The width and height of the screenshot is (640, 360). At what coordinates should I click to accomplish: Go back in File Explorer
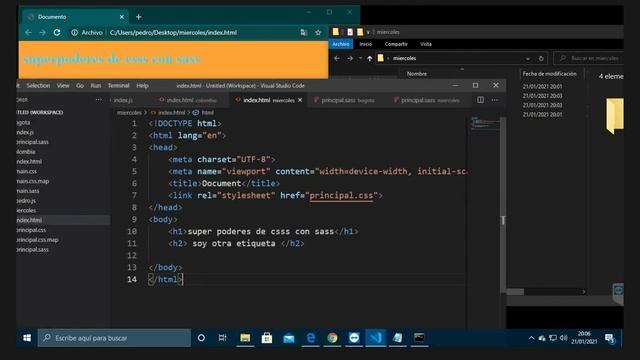337,58
